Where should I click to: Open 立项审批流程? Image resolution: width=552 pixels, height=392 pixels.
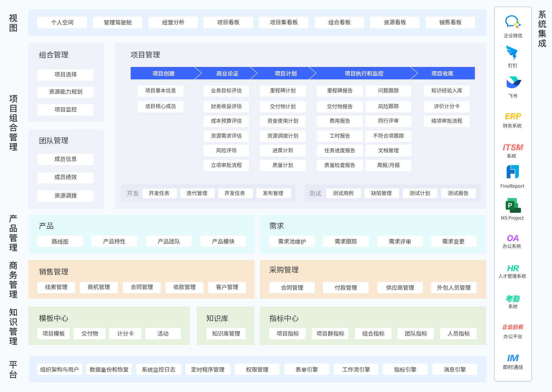(226, 165)
